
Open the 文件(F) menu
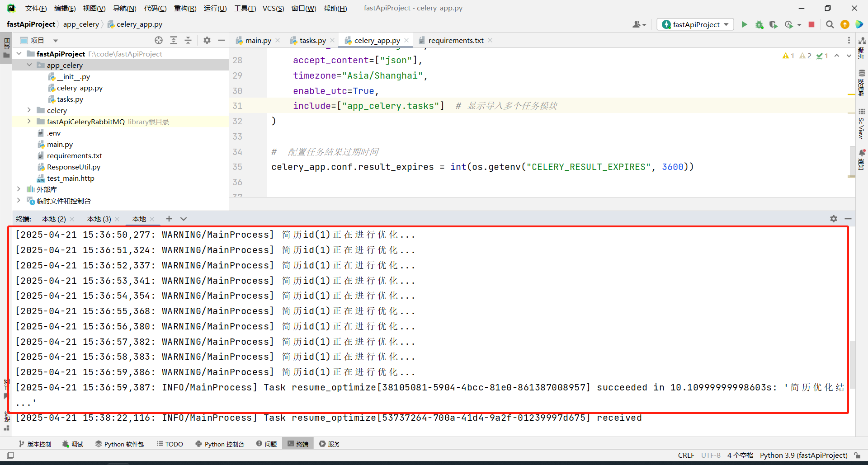tap(36, 8)
